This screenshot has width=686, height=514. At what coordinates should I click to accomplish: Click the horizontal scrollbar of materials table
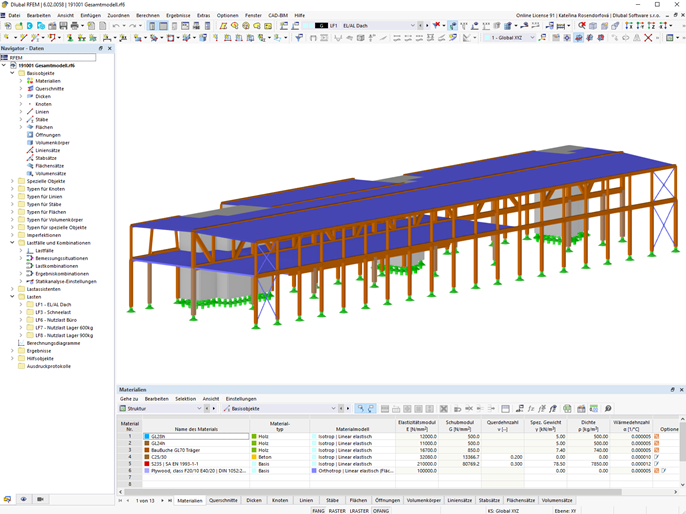coord(372,492)
